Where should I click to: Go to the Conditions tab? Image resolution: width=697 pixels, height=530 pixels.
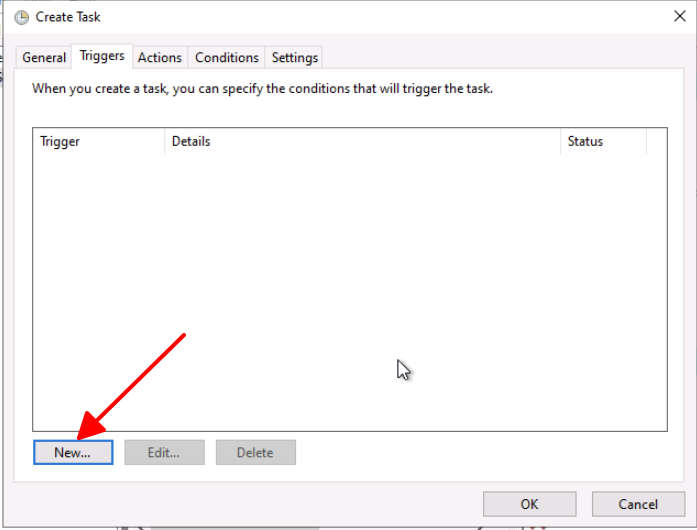(227, 58)
